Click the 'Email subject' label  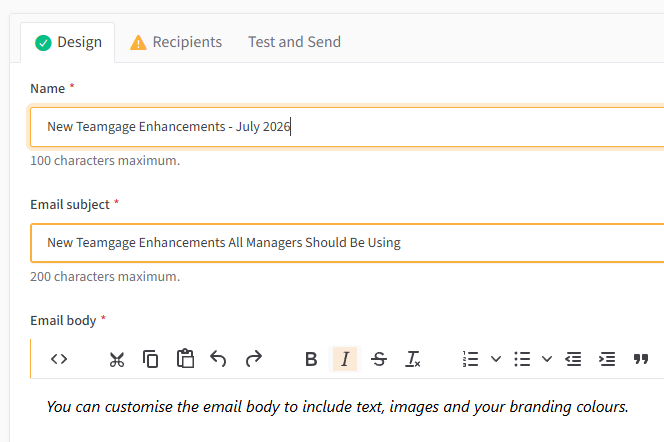point(70,204)
